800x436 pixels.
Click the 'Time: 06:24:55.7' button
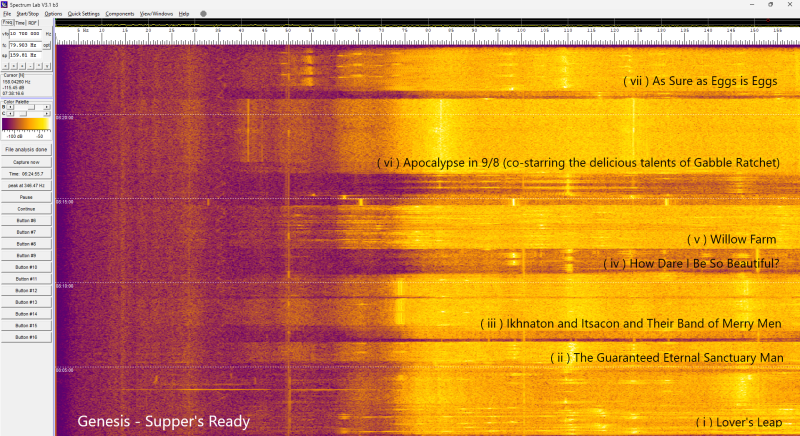pyautogui.click(x=26, y=174)
